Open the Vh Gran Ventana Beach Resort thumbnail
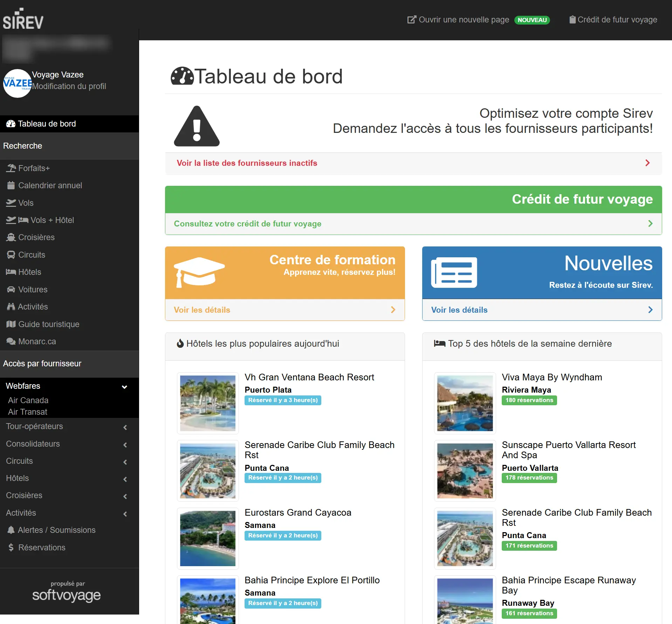Screen dimensions: 672x624 pos(208,403)
